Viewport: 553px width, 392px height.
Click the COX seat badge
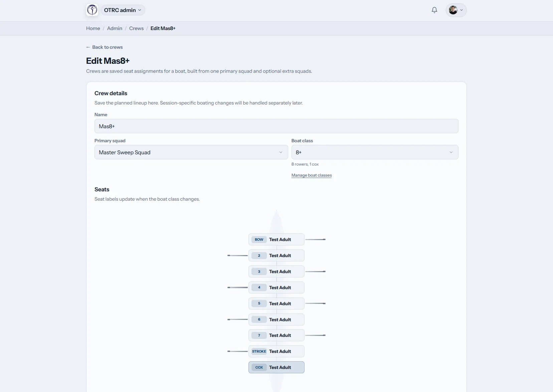(x=259, y=367)
